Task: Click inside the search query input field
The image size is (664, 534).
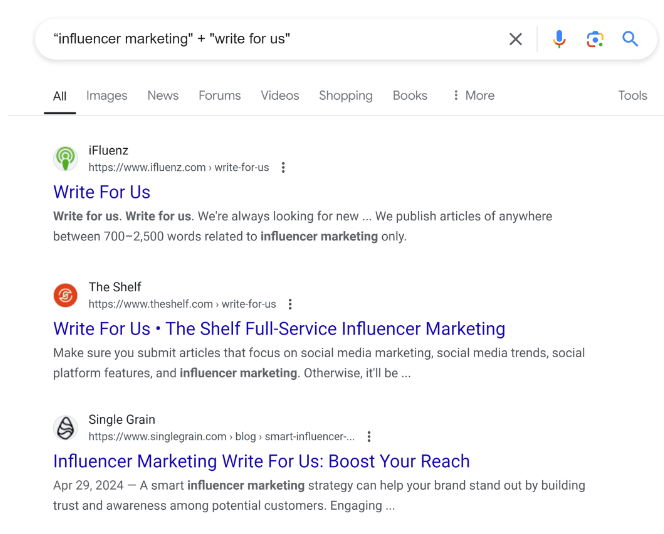Action: click(x=270, y=39)
